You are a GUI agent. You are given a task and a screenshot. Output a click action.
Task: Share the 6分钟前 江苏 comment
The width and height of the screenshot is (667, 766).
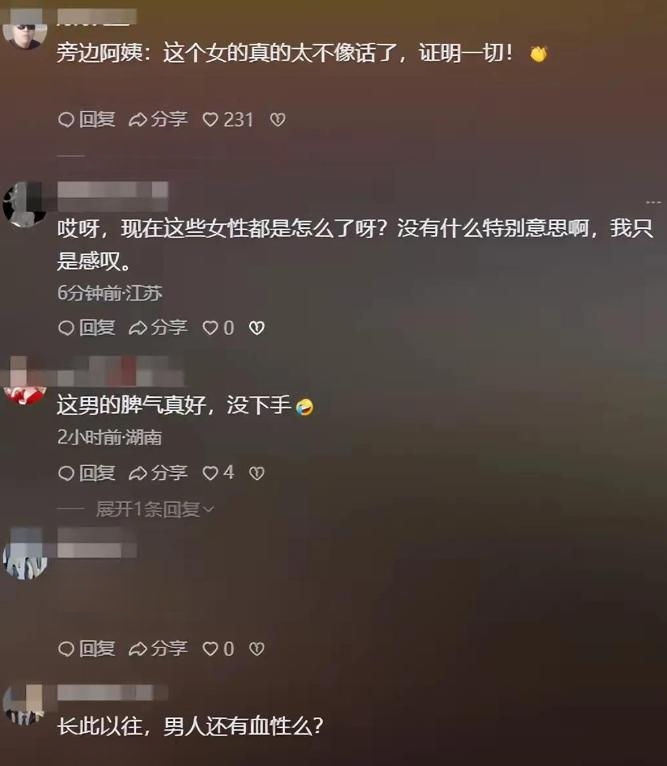pos(158,327)
